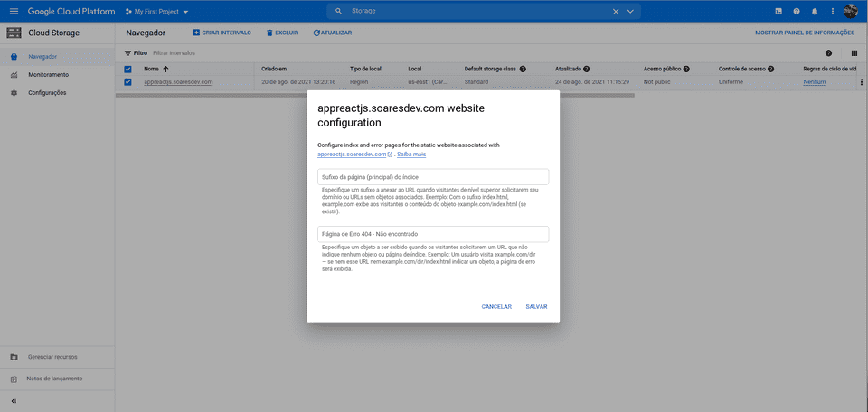The height and width of the screenshot is (412, 868).
Task: Click the notifications bell icon
Action: pos(815,11)
